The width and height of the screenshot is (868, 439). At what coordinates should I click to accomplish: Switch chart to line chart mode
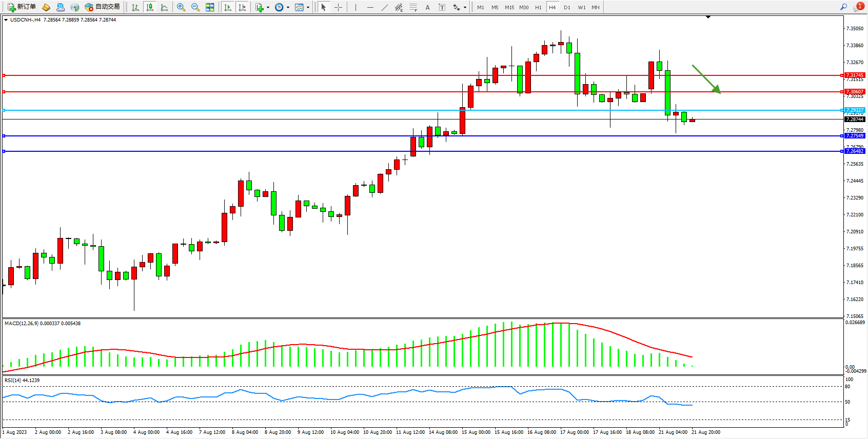164,7
